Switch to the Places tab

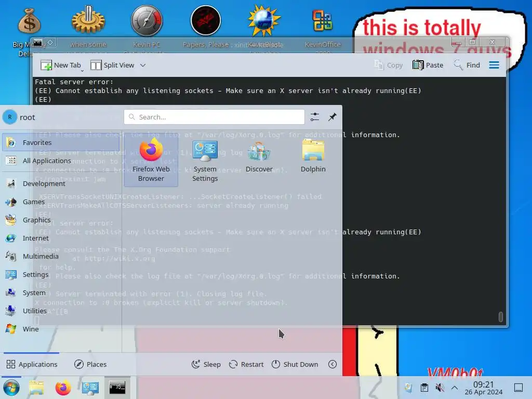point(90,364)
